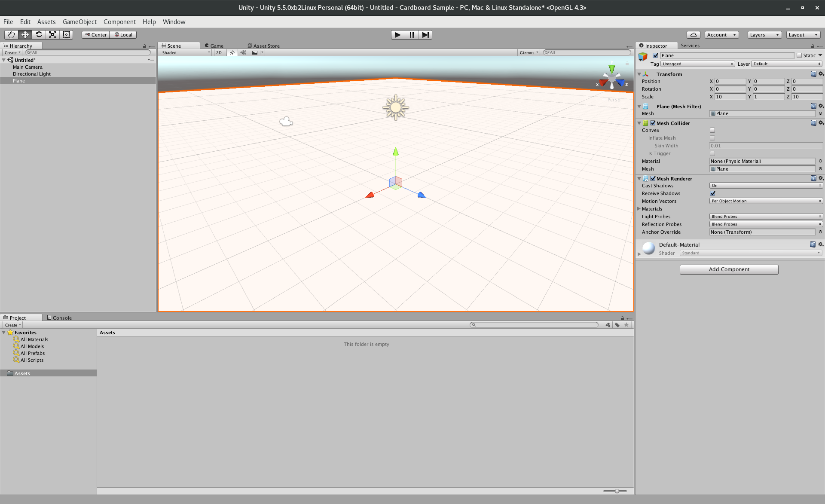Uncheck Receive Shadows checkbox
The image size is (825, 504).
pos(712,193)
